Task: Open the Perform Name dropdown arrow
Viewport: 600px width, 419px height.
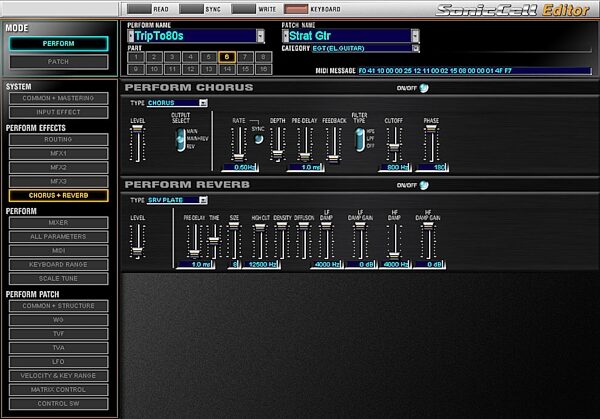Action: [x=261, y=36]
